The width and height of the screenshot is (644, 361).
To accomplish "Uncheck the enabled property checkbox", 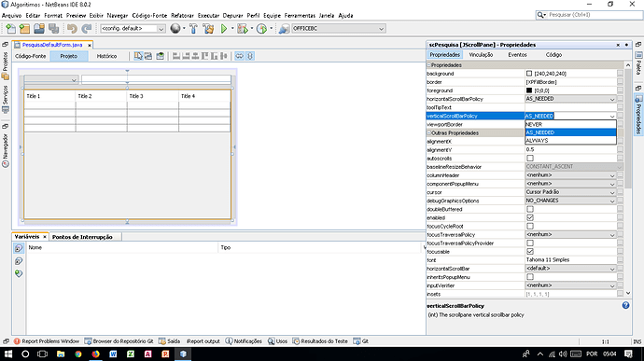I will (530, 217).
